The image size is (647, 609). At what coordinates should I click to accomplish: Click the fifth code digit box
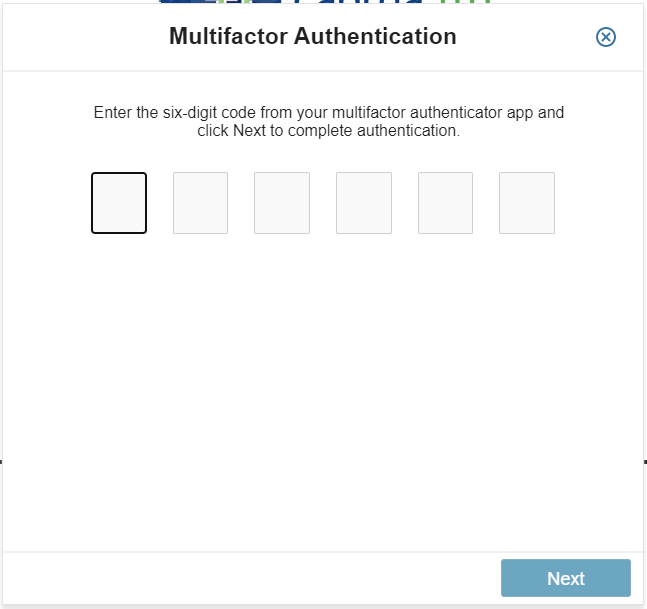pos(445,203)
